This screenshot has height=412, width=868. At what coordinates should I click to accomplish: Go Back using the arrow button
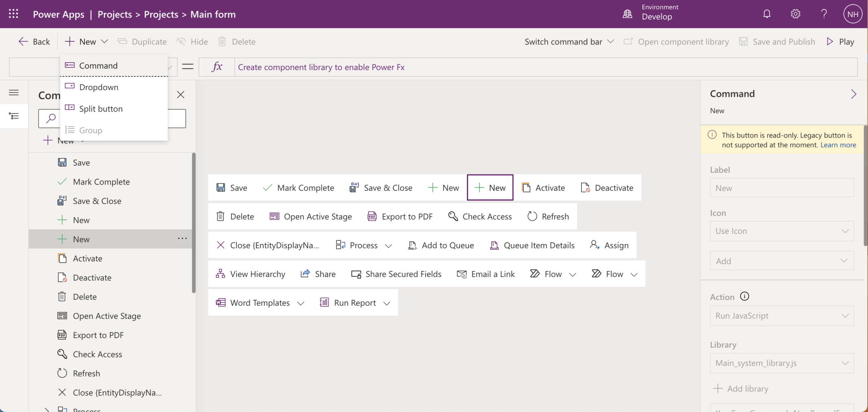[34, 41]
